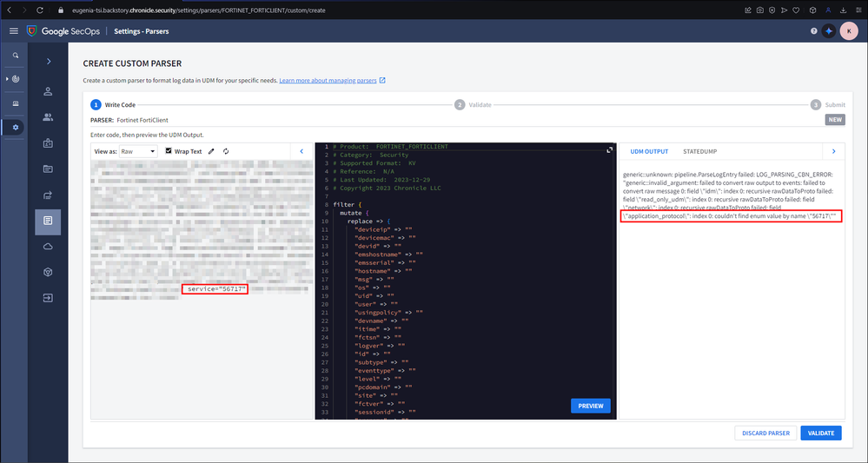Switch to the UDM OUTPUT tab
The image size is (868, 463).
649,151
